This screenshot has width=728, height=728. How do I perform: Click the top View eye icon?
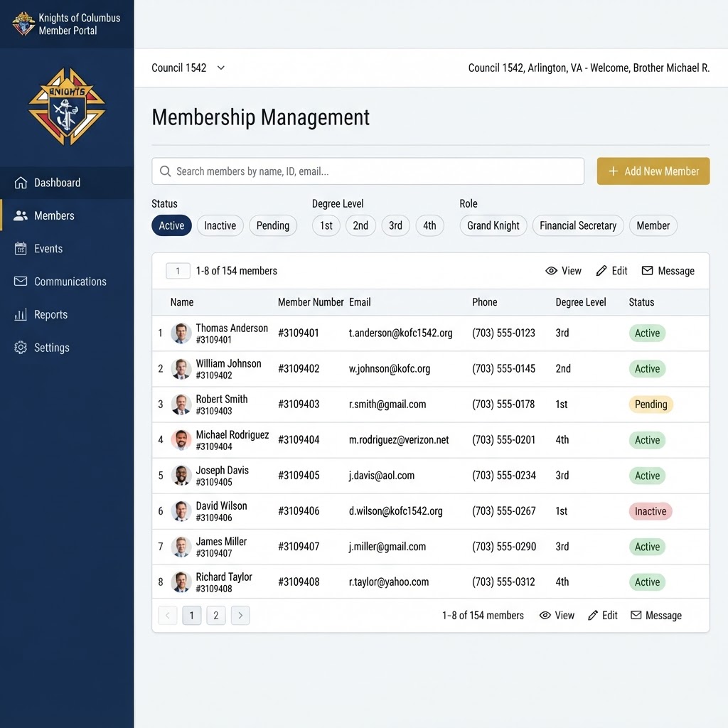point(551,271)
